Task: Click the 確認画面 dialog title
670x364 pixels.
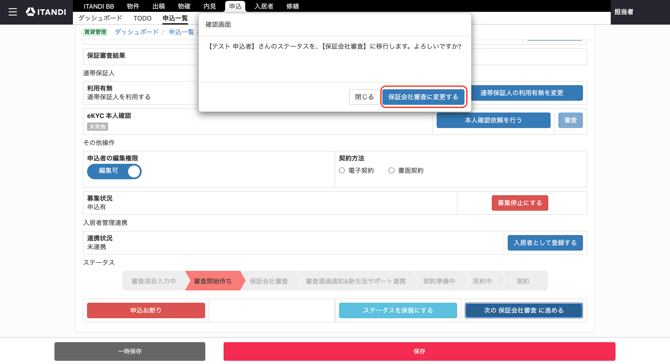Action: 218,24
